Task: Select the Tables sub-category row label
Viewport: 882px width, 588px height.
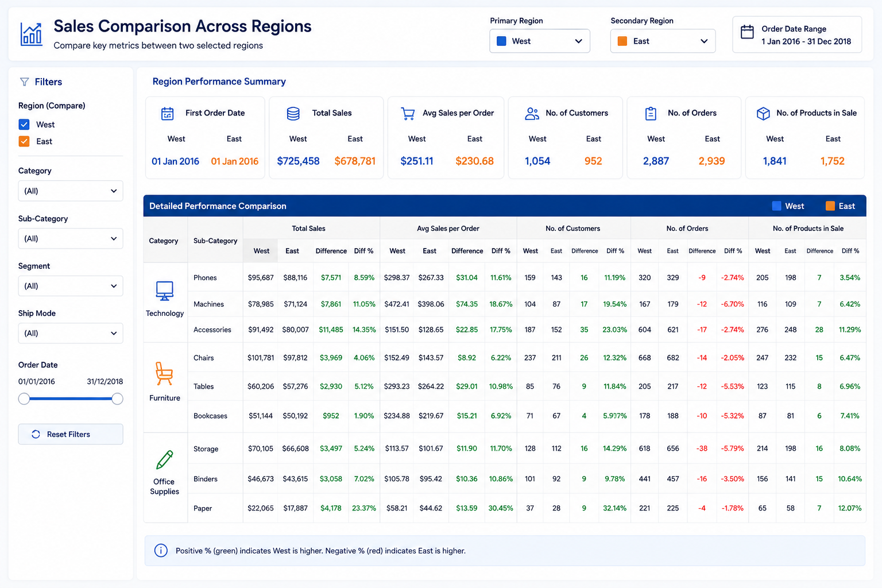Action: coord(204,387)
